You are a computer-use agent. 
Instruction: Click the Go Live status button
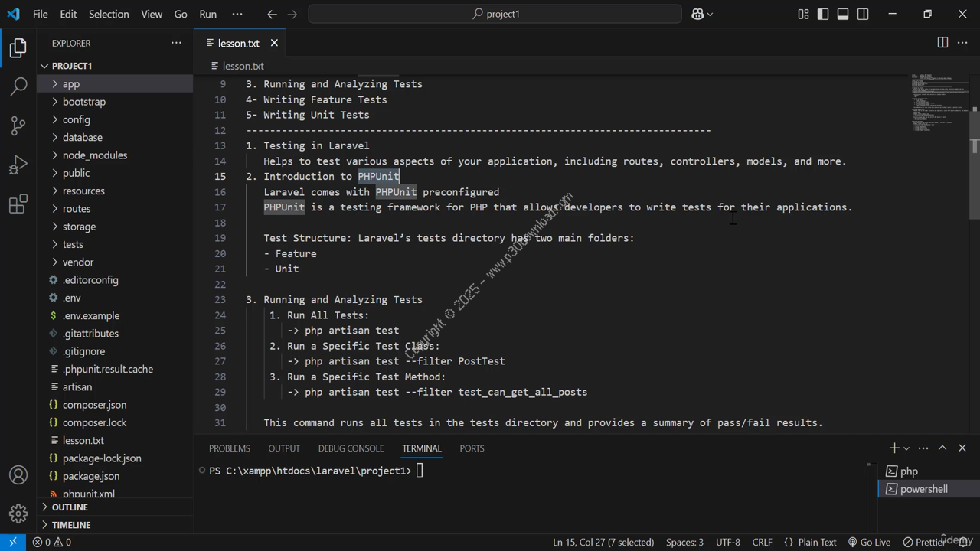pyautogui.click(x=868, y=542)
